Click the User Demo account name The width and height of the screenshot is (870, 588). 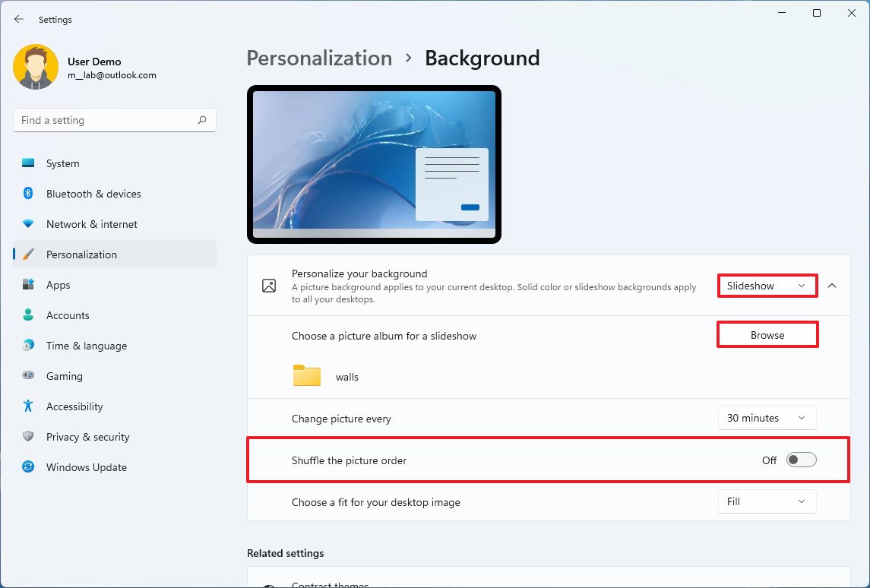(x=94, y=62)
